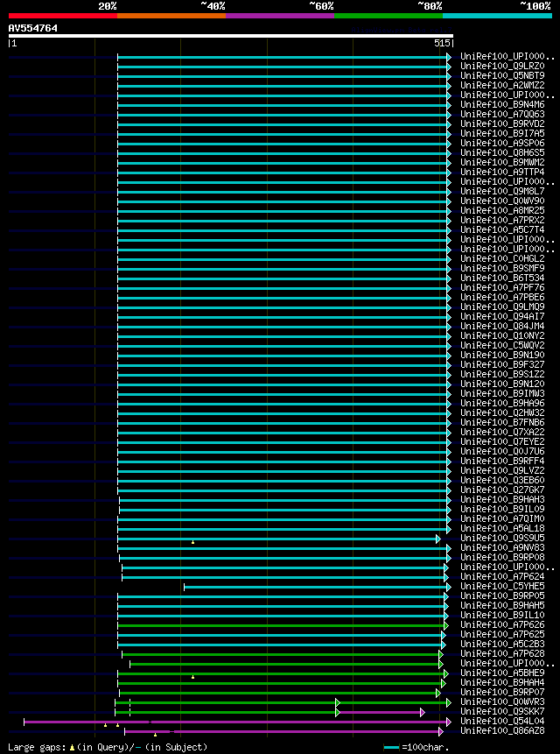Click the purple arrowhead ending Q9SKK7 alignment

click(422, 712)
